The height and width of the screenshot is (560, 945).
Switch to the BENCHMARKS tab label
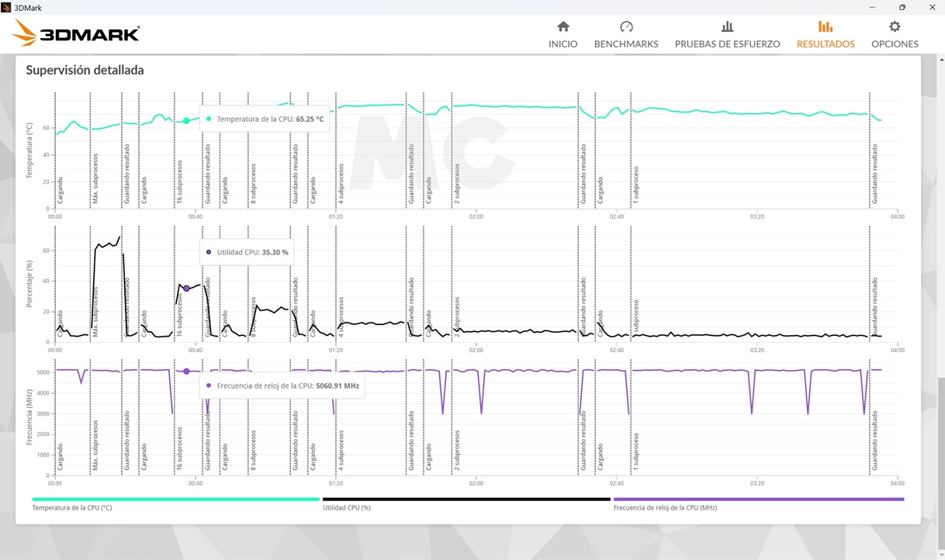click(626, 44)
